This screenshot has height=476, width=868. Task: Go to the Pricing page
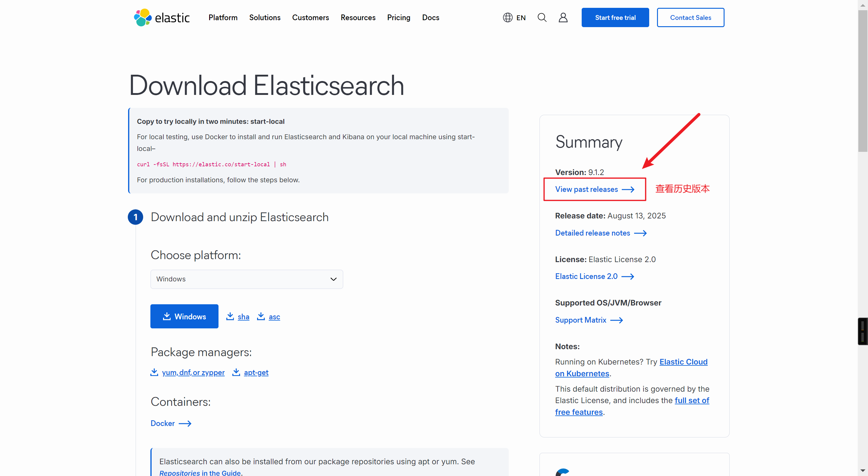coord(399,17)
